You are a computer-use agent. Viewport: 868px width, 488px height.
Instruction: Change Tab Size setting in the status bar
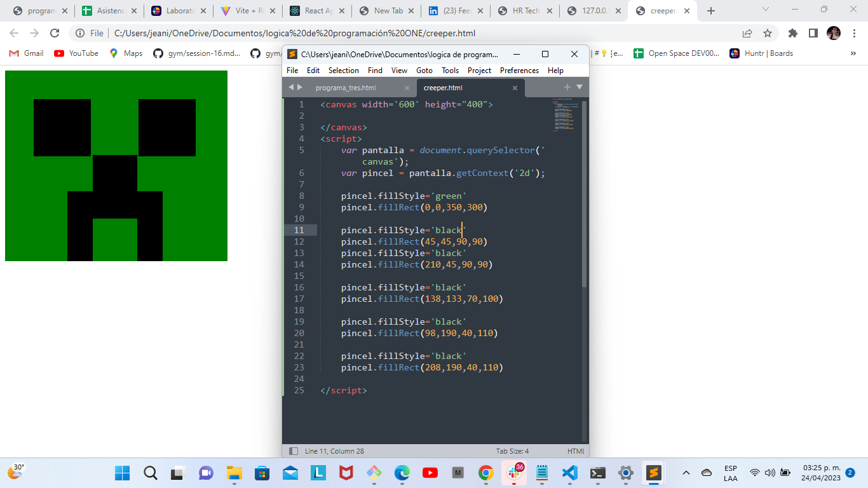tap(512, 451)
